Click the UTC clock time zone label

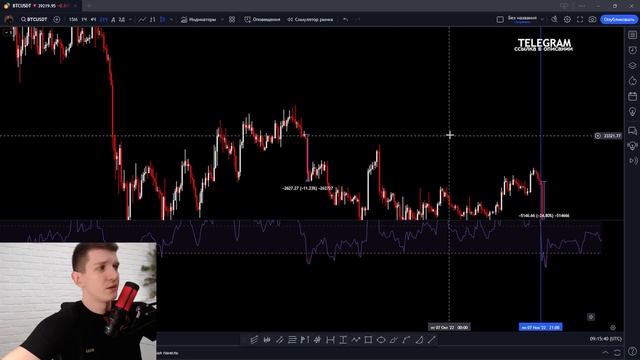606,339
